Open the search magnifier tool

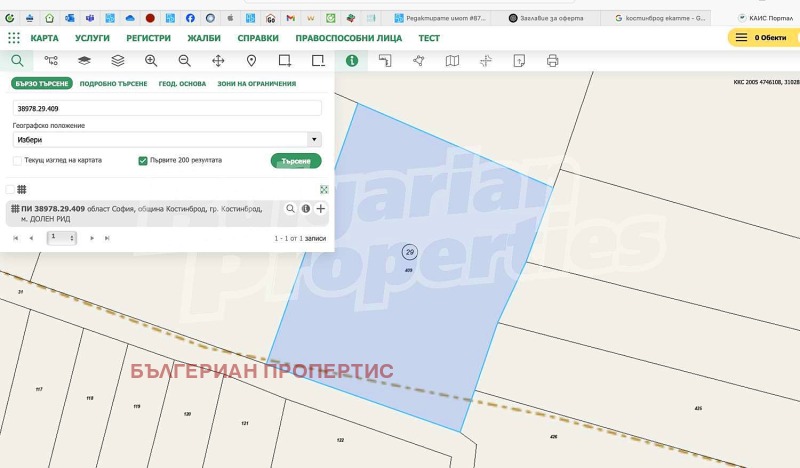click(x=17, y=61)
